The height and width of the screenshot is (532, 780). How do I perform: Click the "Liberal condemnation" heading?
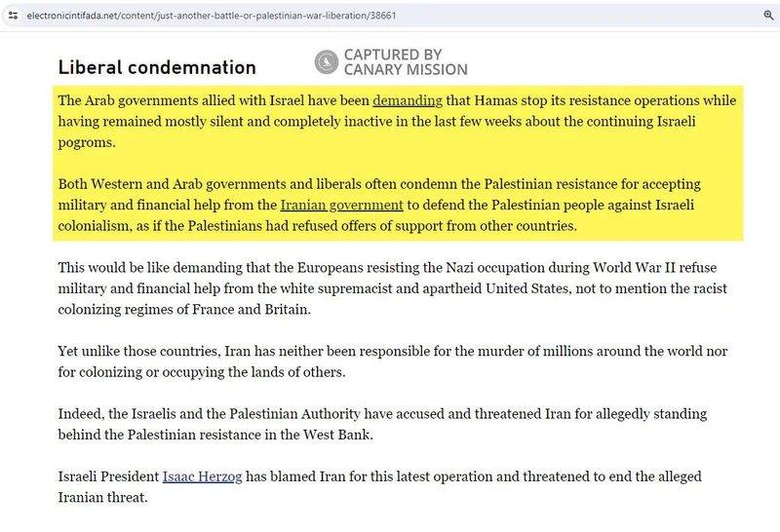coord(157,67)
